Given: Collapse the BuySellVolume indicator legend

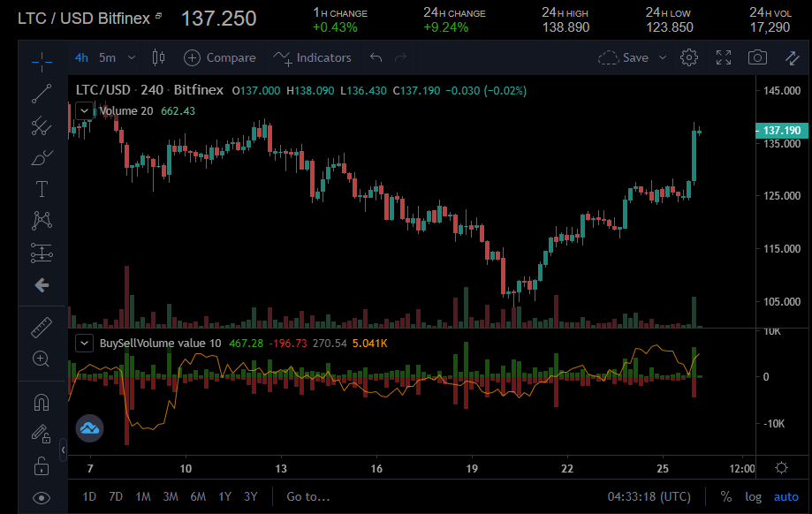Looking at the screenshot, I should pos(85,344).
